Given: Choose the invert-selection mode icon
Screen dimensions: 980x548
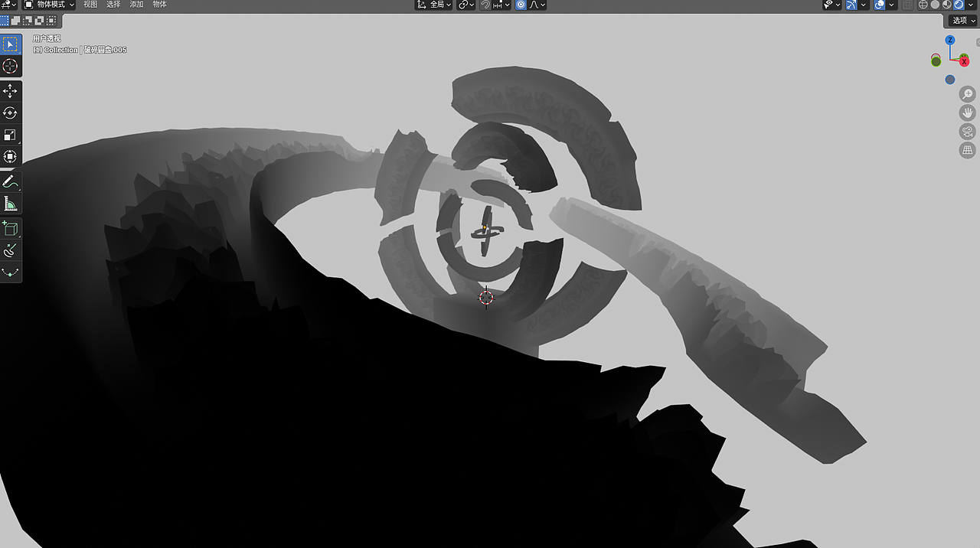Looking at the screenshot, I should [39, 21].
